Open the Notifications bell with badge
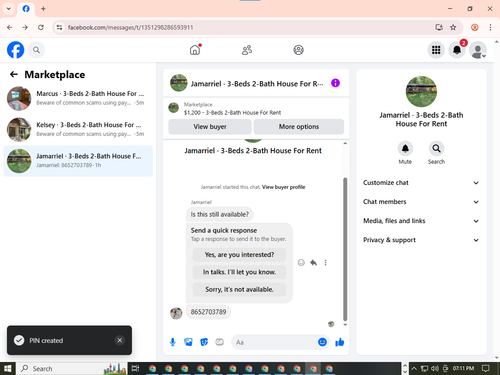The width and height of the screenshot is (500, 375). point(457,50)
